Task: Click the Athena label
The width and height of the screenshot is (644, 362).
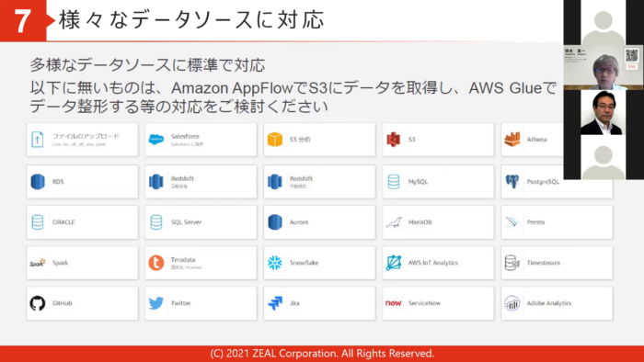Action: [x=536, y=140]
